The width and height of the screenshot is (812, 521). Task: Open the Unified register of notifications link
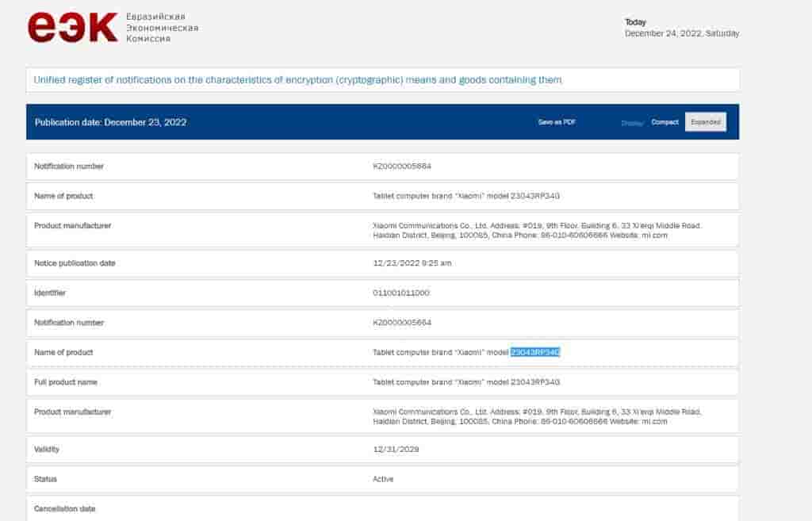click(x=298, y=80)
